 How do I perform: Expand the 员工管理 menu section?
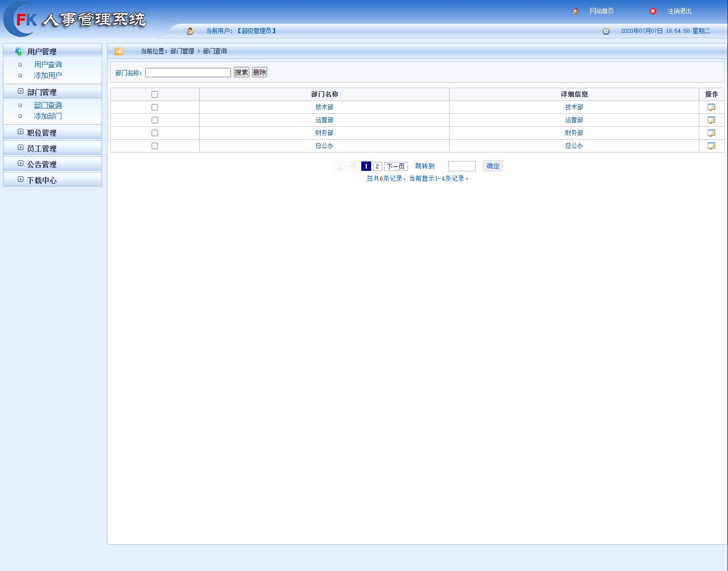pos(42,149)
